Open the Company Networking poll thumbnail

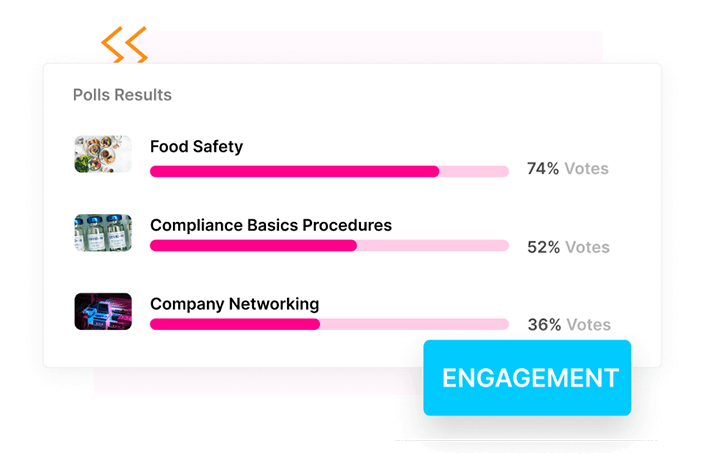point(103,311)
